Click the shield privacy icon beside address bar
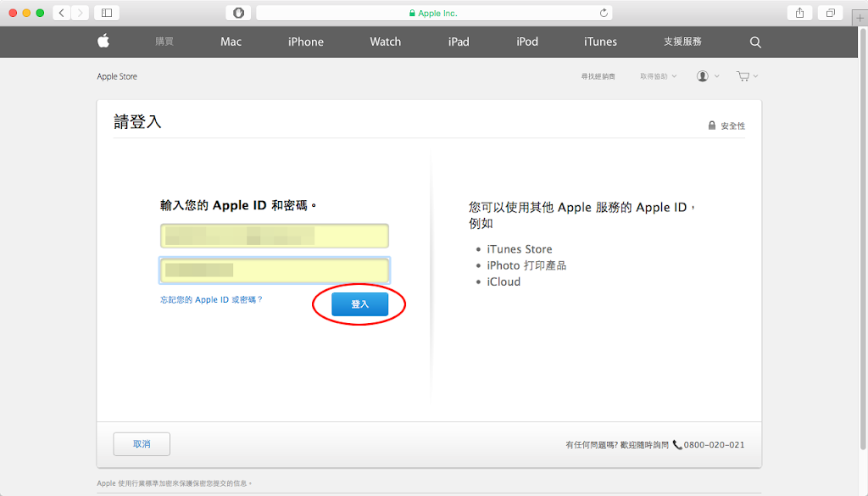868x496 pixels. click(x=238, y=13)
